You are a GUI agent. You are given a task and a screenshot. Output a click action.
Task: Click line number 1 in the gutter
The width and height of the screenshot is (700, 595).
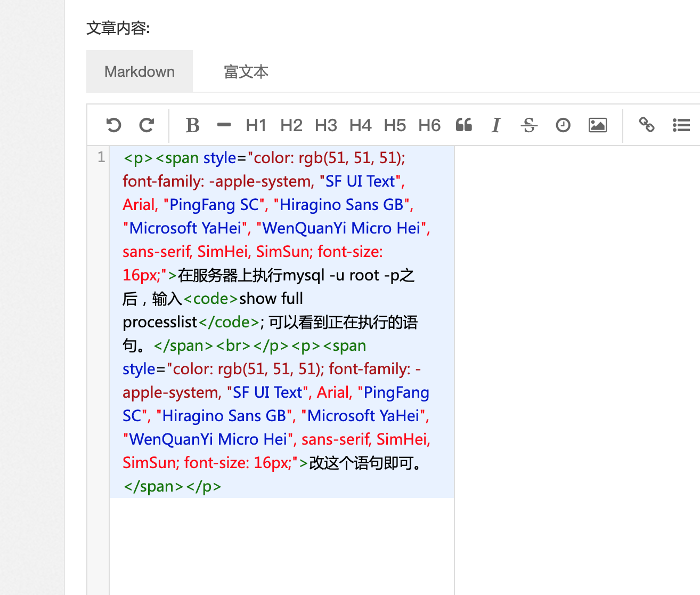(101, 157)
